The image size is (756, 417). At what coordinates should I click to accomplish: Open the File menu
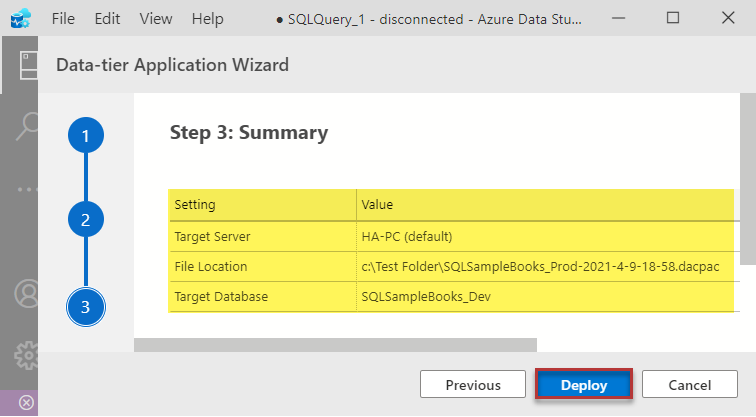63,19
